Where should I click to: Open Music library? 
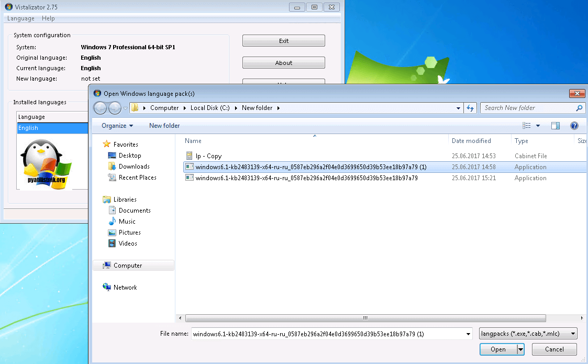click(127, 222)
